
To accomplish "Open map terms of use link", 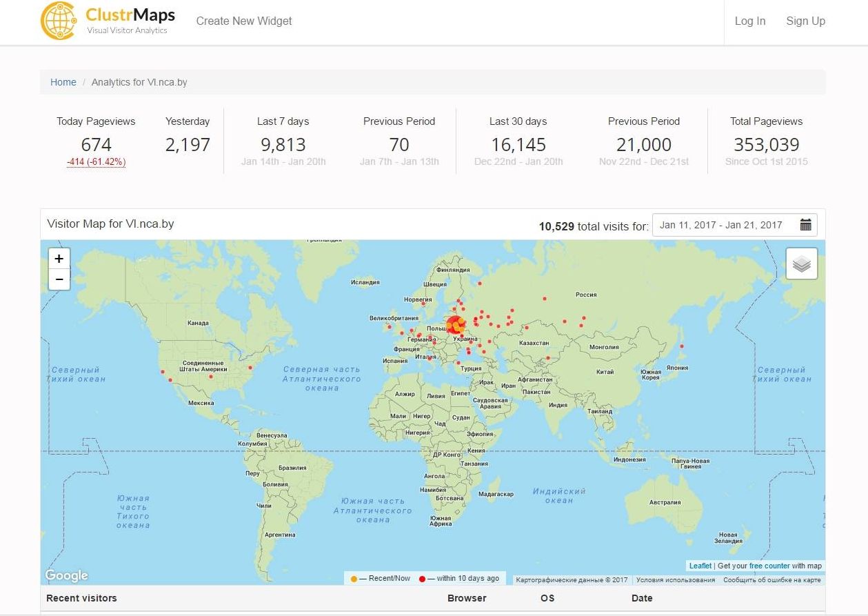I will (x=675, y=580).
